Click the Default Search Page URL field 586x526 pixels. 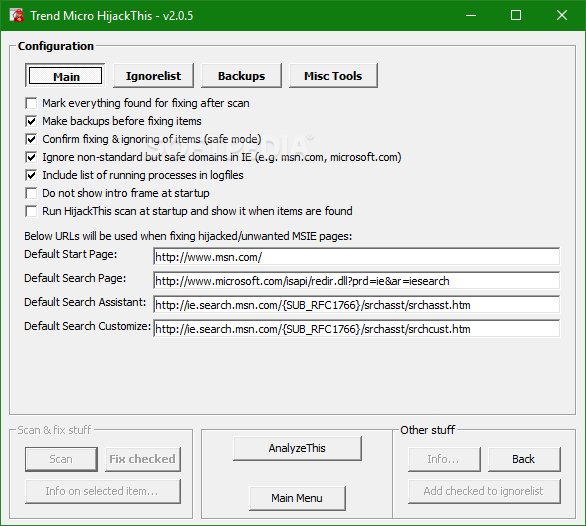click(357, 281)
